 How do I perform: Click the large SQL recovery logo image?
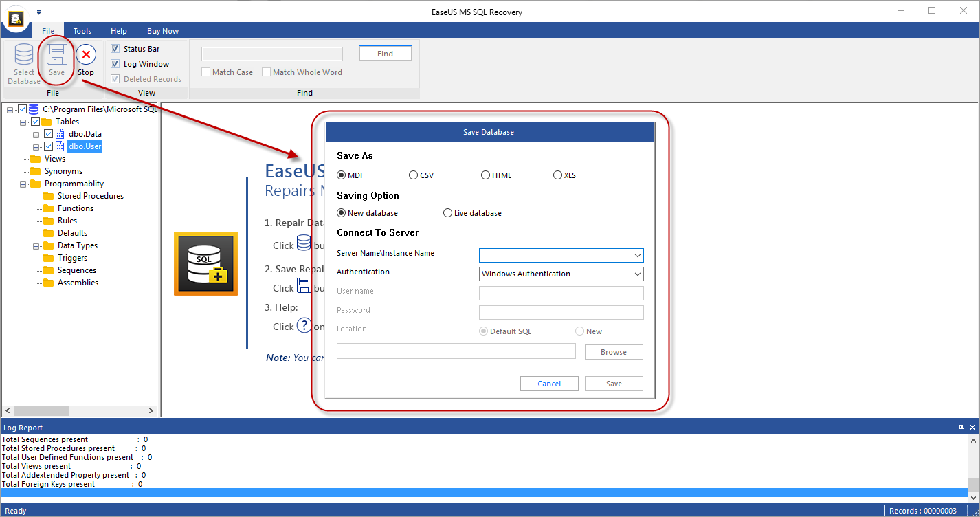coord(205,264)
